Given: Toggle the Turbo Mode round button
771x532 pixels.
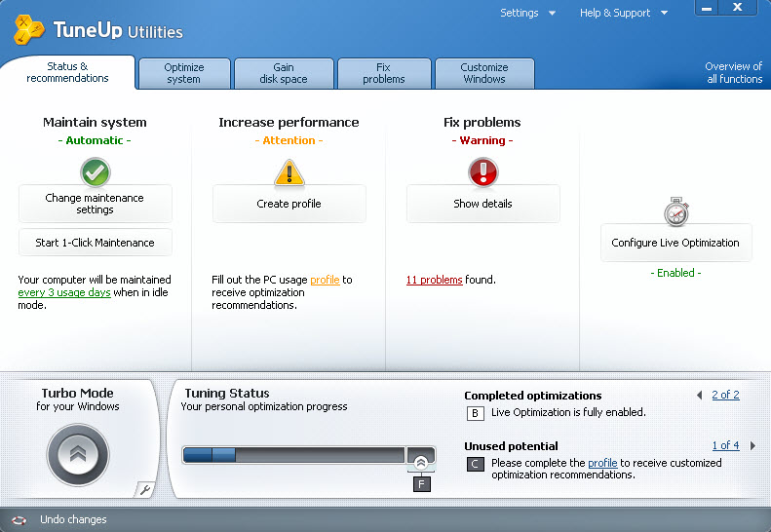Looking at the screenshot, I should [x=78, y=455].
